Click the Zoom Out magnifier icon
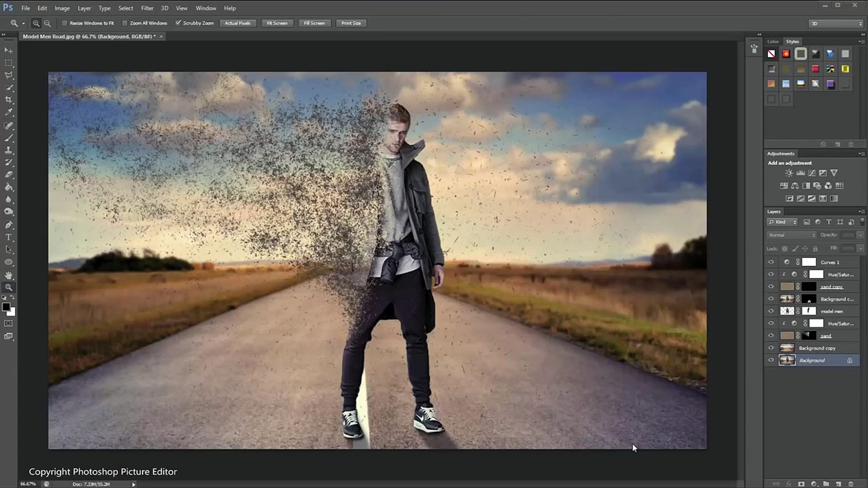This screenshot has width=868, height=488. [x=47, y=23]
